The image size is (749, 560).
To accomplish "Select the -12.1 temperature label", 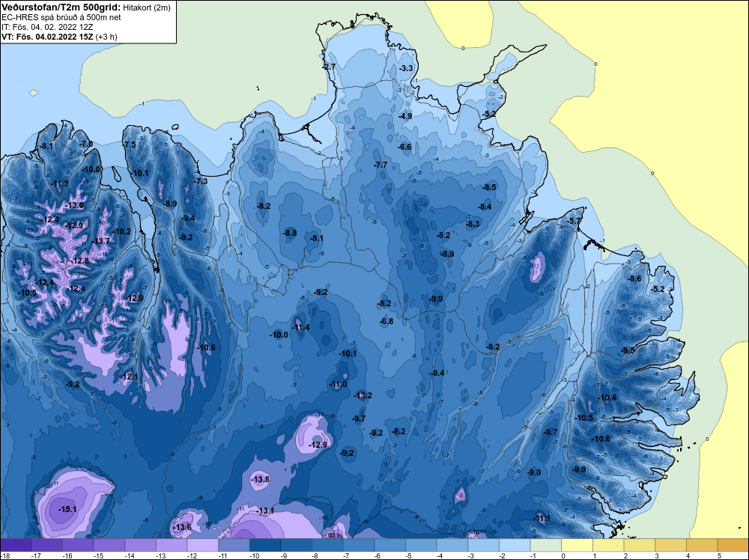I will pyautogui.click(x=129, y=377).
